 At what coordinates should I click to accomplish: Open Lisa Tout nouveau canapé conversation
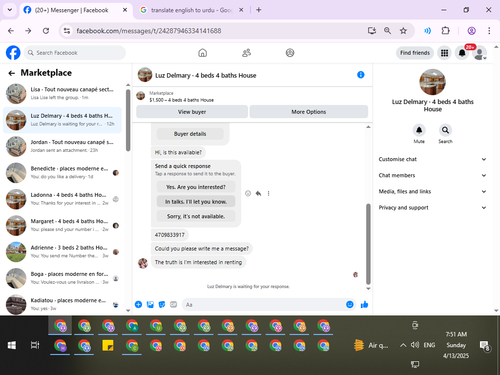pos(63,94)
